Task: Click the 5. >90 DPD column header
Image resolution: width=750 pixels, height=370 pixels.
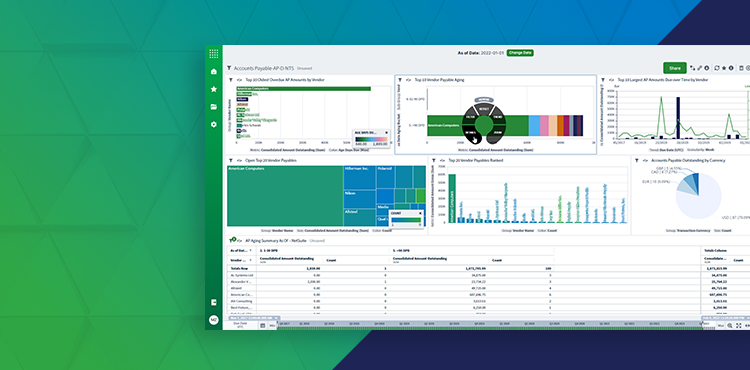Action: click(401, 250)
